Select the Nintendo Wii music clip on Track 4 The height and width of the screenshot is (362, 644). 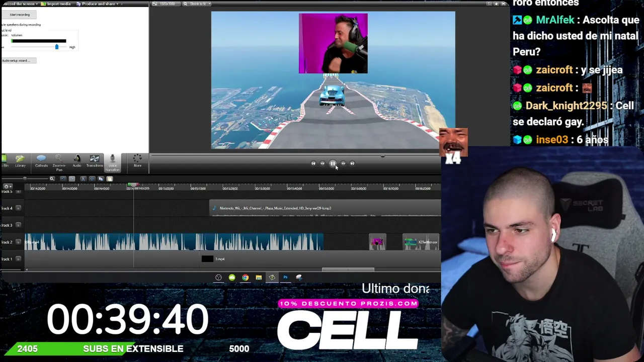(x=325, y=208)
